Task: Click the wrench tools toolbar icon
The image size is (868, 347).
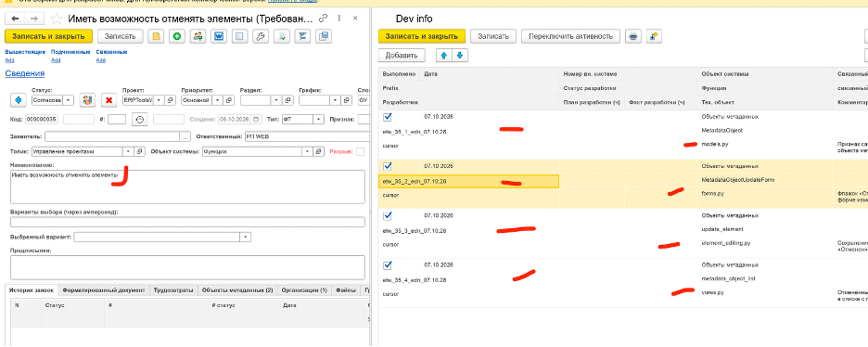Action: click(261, 36)
